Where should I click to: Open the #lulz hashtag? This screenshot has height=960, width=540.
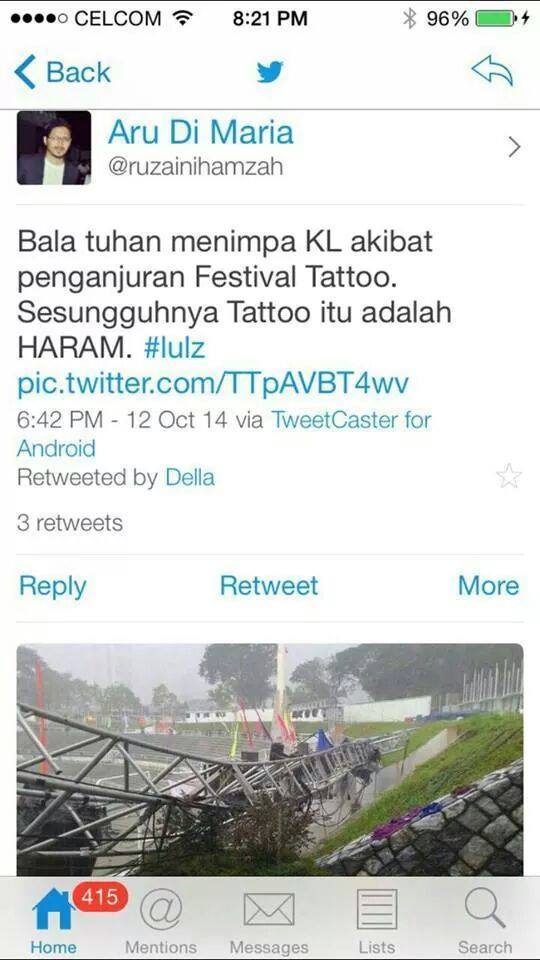tap(174, 348)
